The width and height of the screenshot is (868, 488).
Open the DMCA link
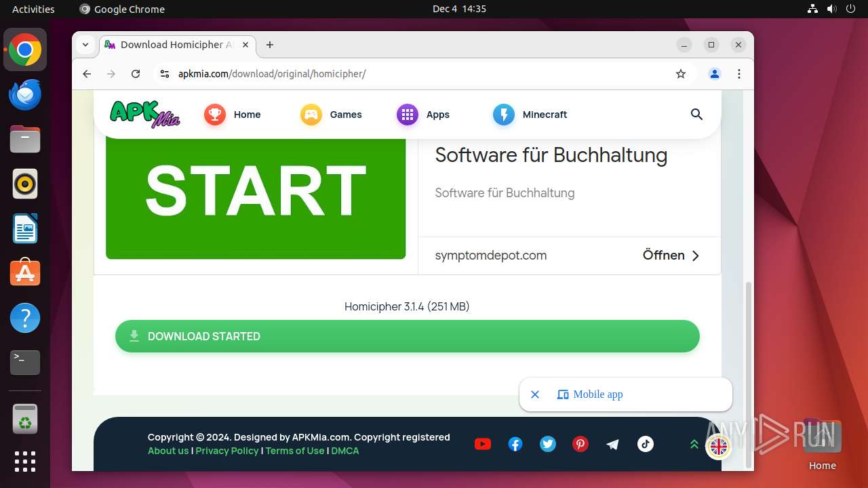point(346,451)
